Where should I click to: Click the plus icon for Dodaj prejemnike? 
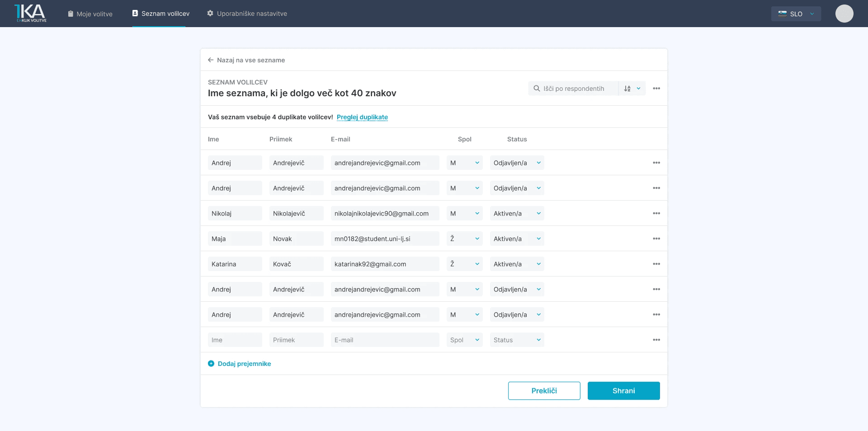pyautogui.click(x=211, y=364)
